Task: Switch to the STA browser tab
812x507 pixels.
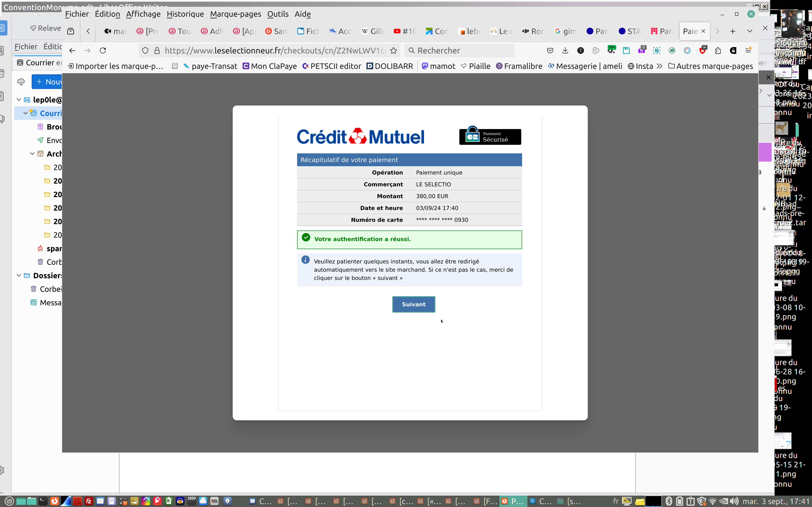Action: [630, 31]
